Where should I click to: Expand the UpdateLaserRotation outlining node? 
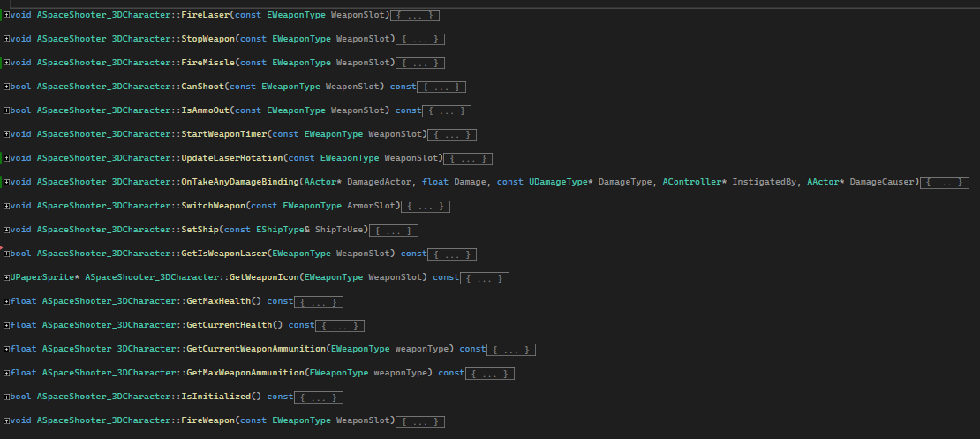click(x=6, y=159)
